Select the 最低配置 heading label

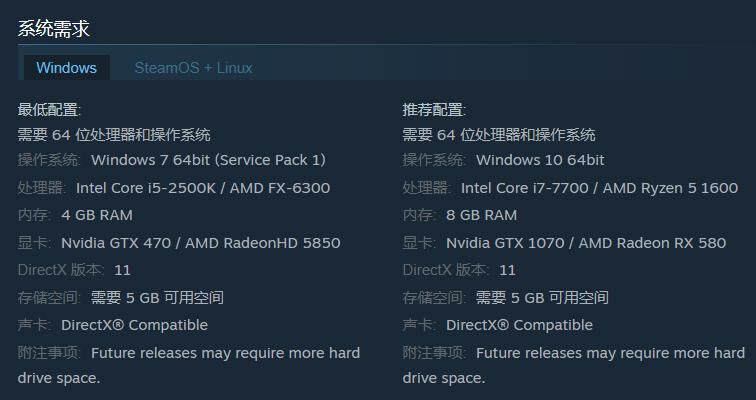click(x=49, y=109)
